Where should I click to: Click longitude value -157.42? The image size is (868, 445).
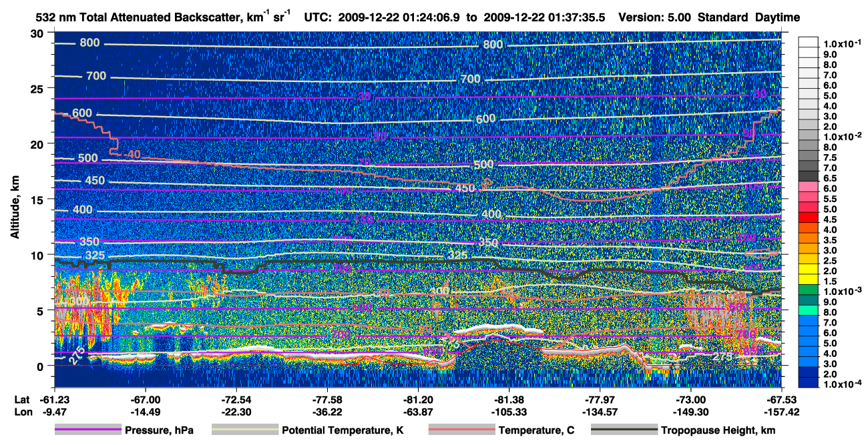[x=782, y=412]
